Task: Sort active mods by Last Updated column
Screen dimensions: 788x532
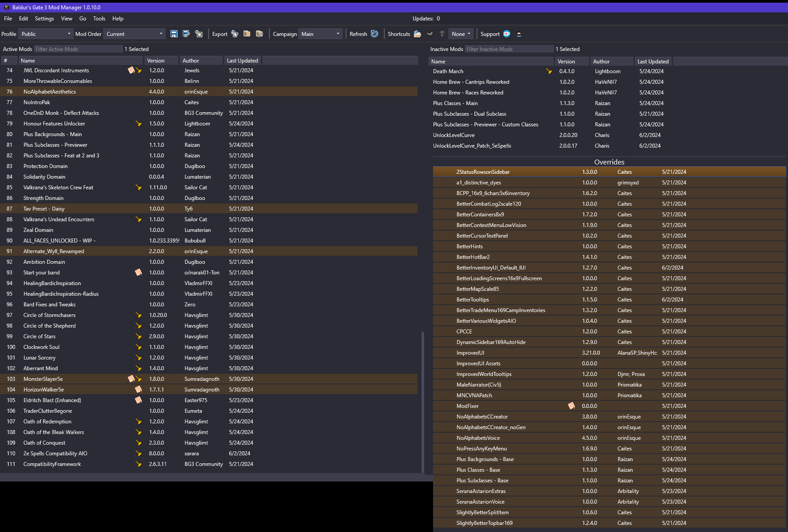Action: (x=242, y=61)
